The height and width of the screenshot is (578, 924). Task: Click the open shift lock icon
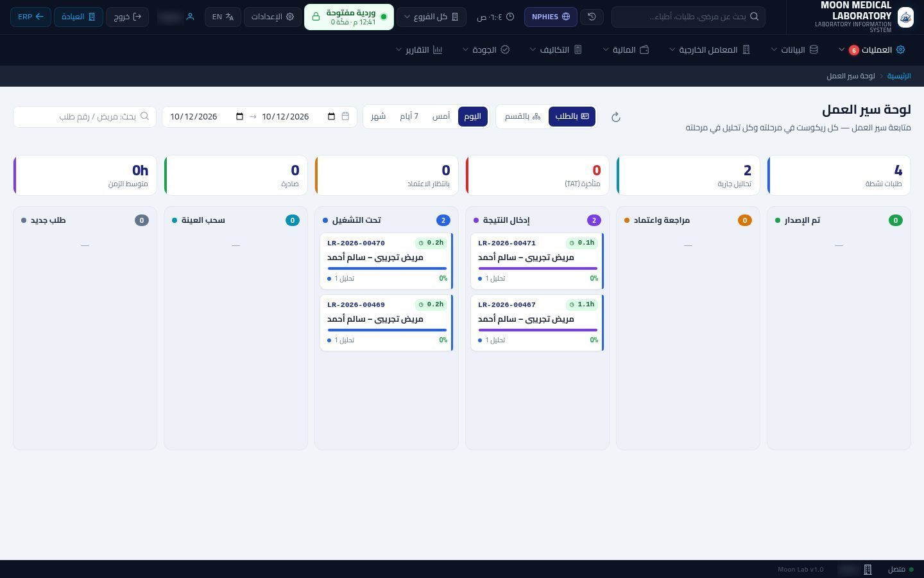[316, 17]
